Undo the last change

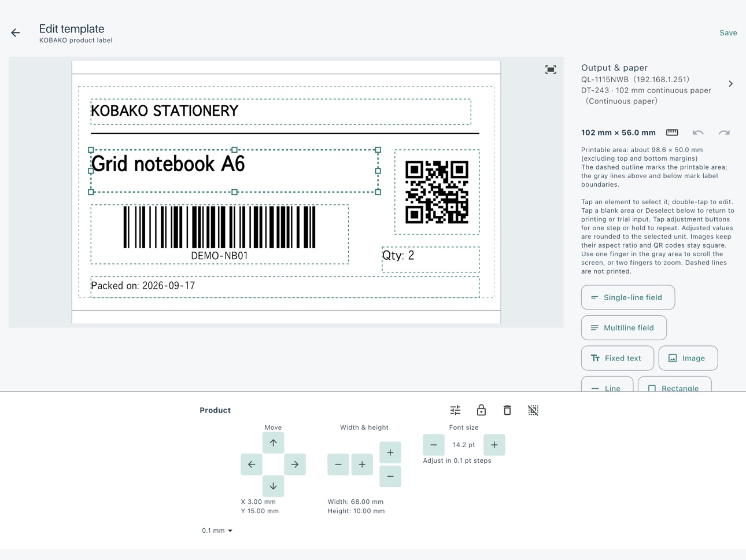pyautogui.click(x=698, y=132)
